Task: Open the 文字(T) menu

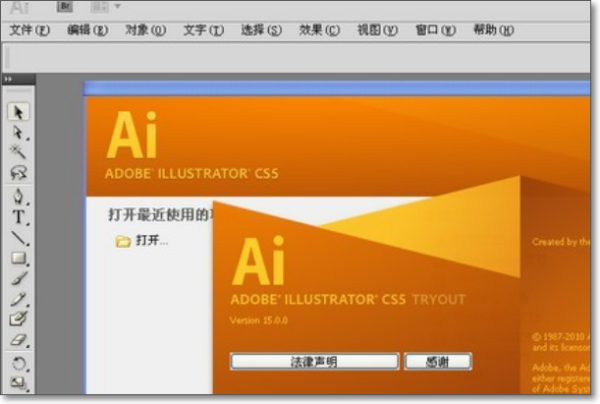Action: [x=204, y=30]
